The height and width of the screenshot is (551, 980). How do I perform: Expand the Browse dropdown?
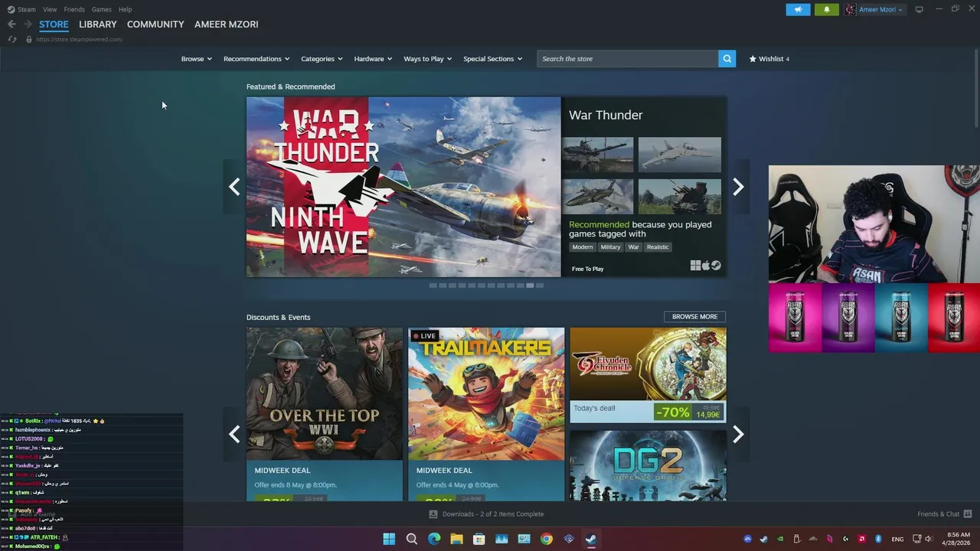pos(196,59)
